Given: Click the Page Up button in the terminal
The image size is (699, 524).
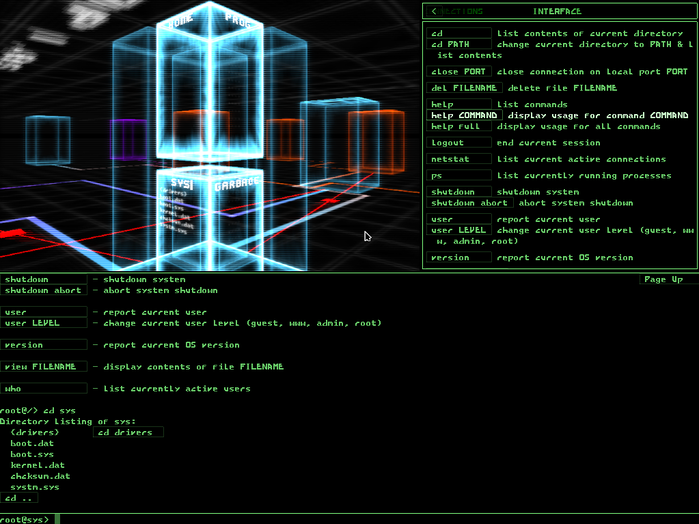Looking at the screenshot, I should point(669,279).
